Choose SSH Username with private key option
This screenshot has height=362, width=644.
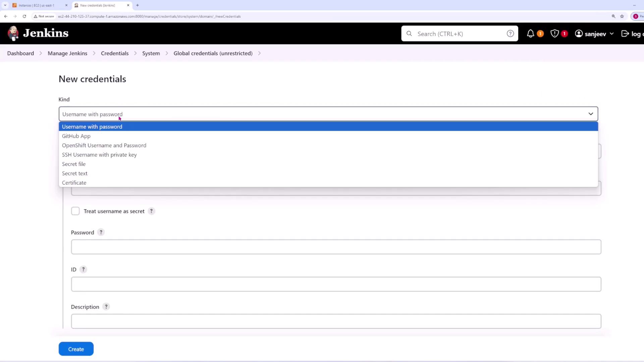[x=99, y=155]
